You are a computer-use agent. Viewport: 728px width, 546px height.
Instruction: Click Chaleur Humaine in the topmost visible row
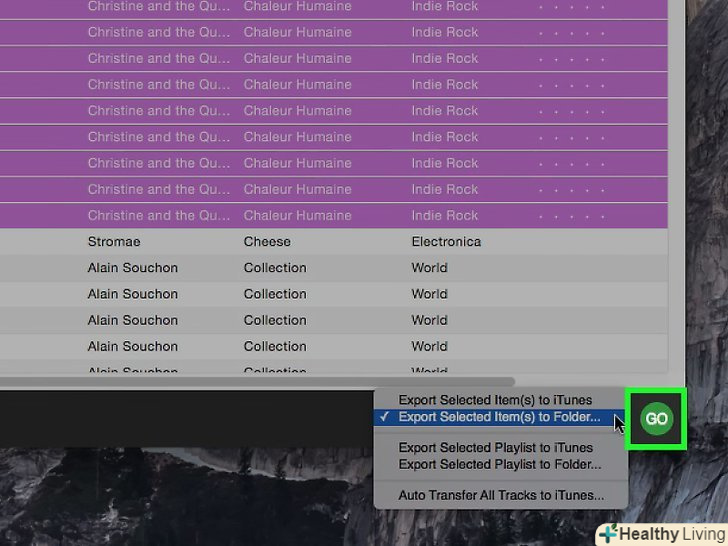(x=295, y=7)
